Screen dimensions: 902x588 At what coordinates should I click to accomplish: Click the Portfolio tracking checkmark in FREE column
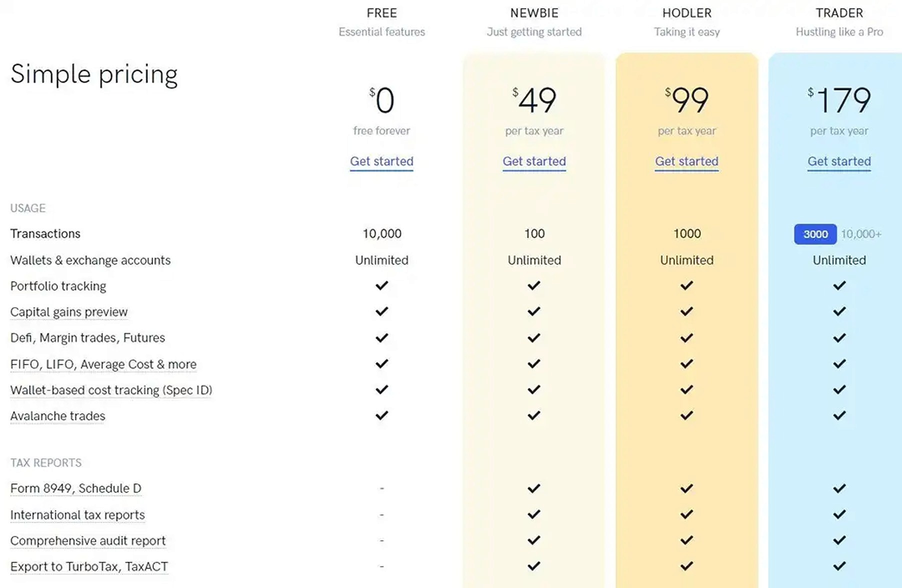(x=381, y=285)
